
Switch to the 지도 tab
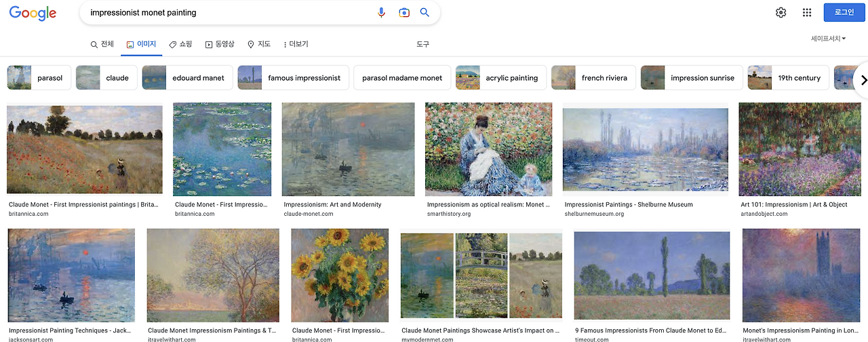coord(259,44)
